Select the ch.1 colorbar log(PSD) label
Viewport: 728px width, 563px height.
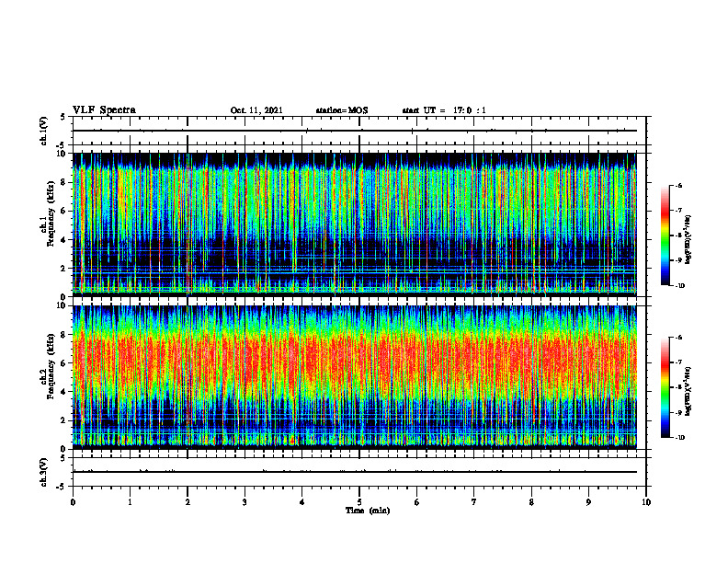click(688, 240)
